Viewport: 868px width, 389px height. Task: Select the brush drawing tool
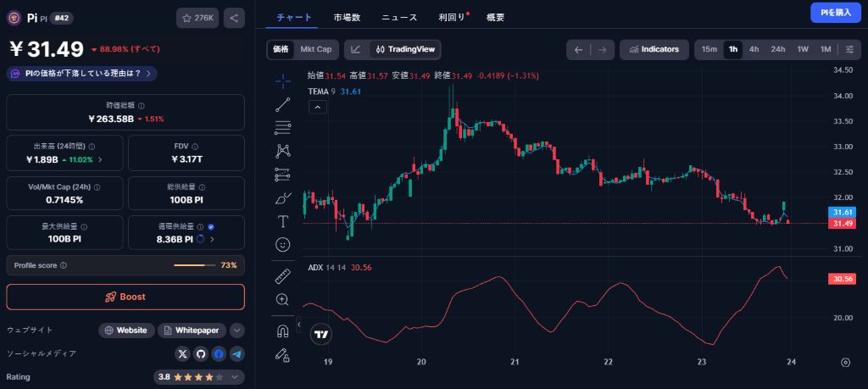tap(283, 198)
